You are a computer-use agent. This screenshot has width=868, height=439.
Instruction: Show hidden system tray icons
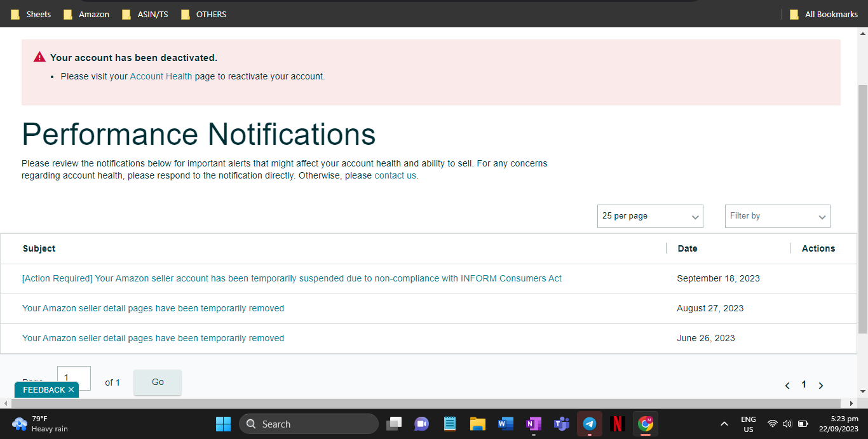coord(724,424)
